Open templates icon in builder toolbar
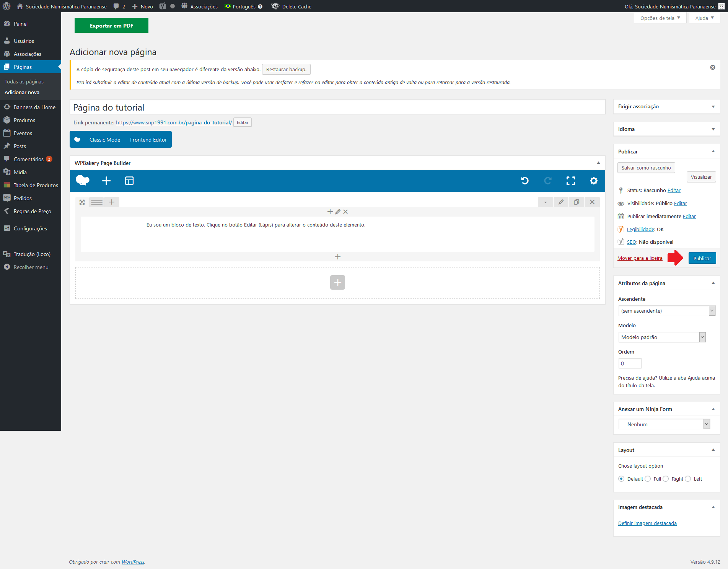Screen dimensions: 728x569 click(129, 181)
